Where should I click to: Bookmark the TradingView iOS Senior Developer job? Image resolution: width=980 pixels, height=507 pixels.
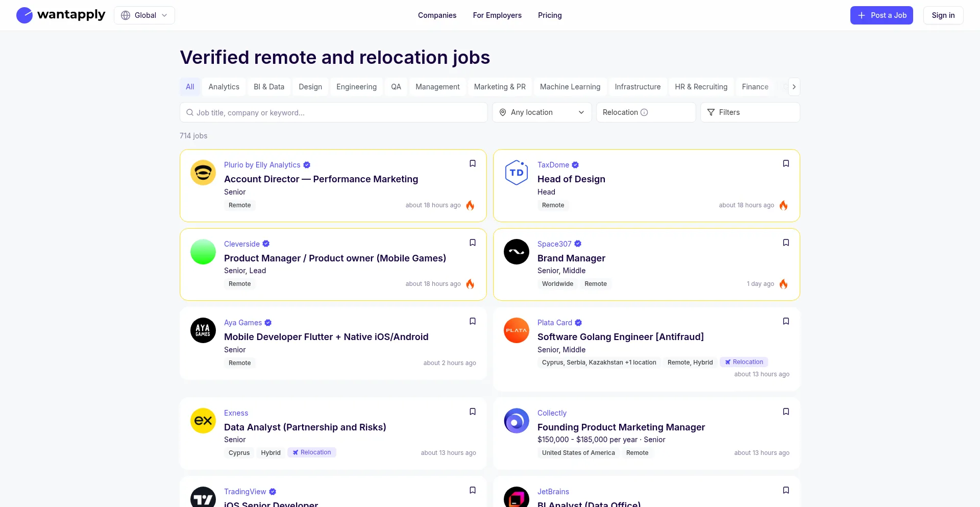pyautogui.click(x=473, y=490)
